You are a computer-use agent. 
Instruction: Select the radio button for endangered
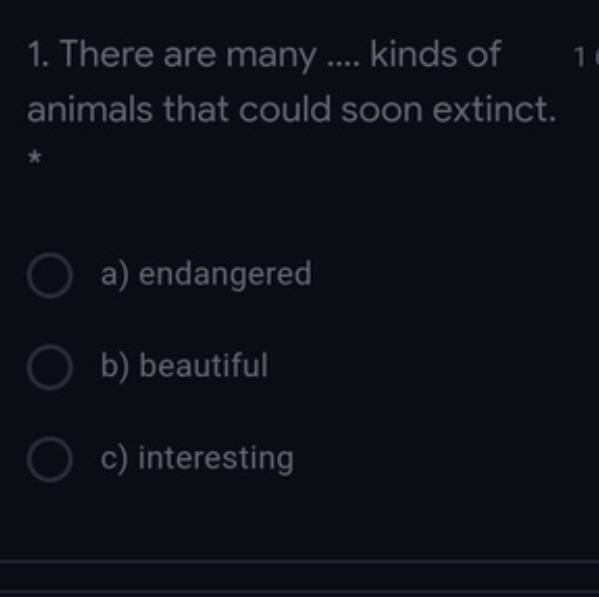pyautogui.click(x=50, y=275)
